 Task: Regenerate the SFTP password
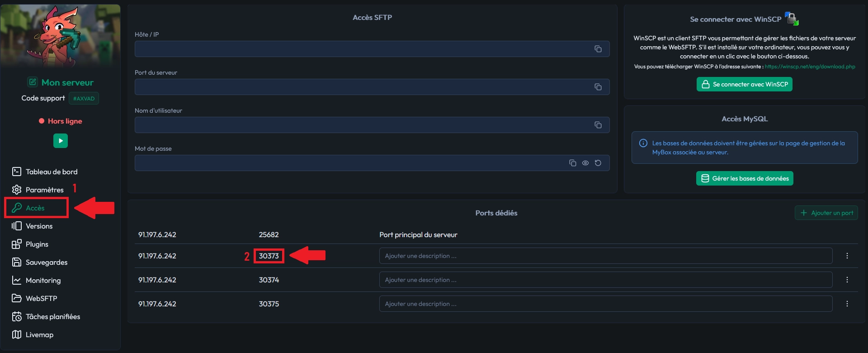pyautogui.click(x=598, y=163)
